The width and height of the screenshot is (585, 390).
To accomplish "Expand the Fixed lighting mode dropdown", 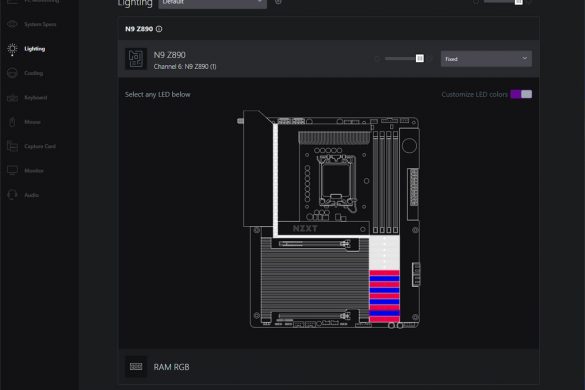I will pyautogui.click(x=486, y=59).
